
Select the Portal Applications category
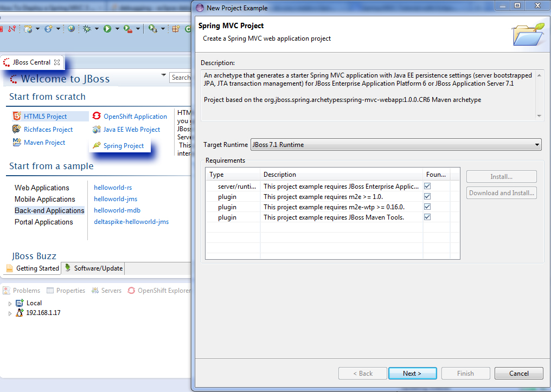tap(43, 222)
